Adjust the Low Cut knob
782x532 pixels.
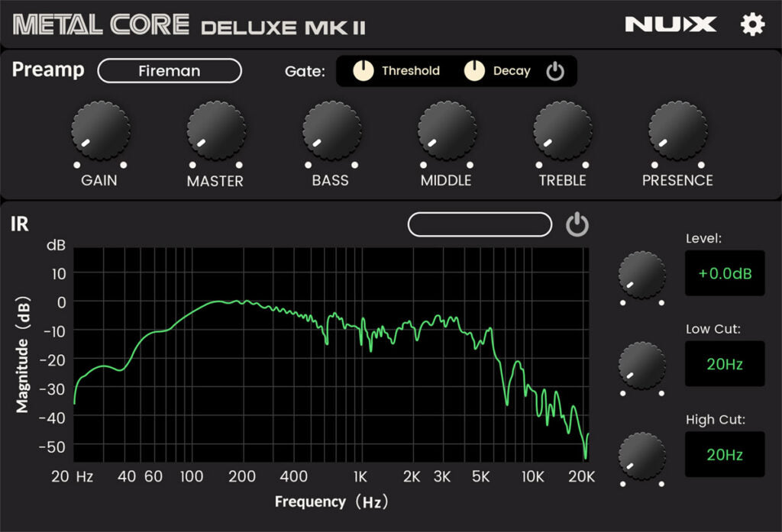641,364
